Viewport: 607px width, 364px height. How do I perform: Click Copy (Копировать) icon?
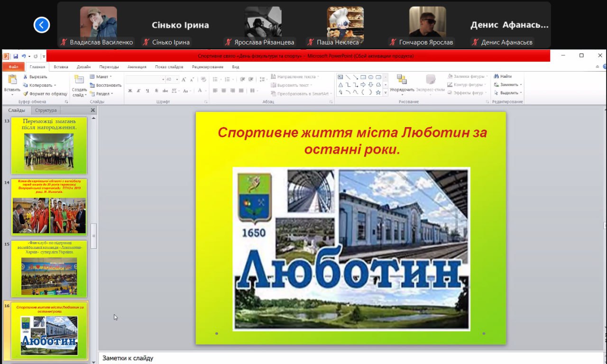point(26,85)
